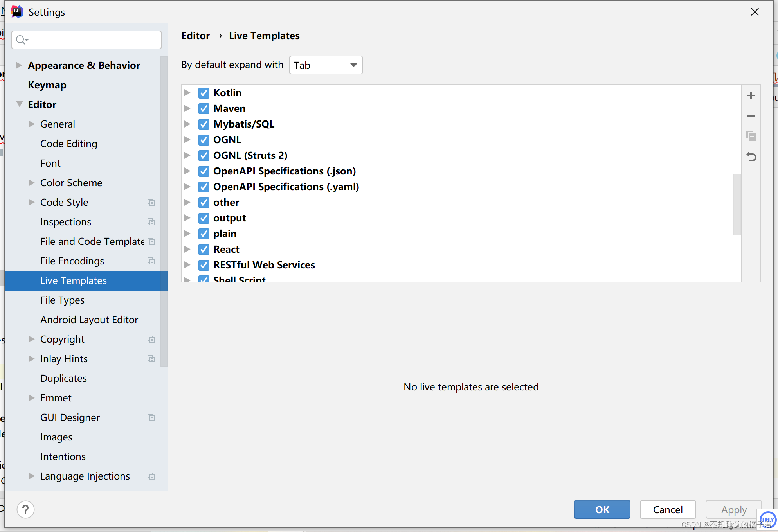Image resolution: width=778 pixels, height=532 pixels.
Task: Remove selected template with minus icon
Action: [751, 116]
